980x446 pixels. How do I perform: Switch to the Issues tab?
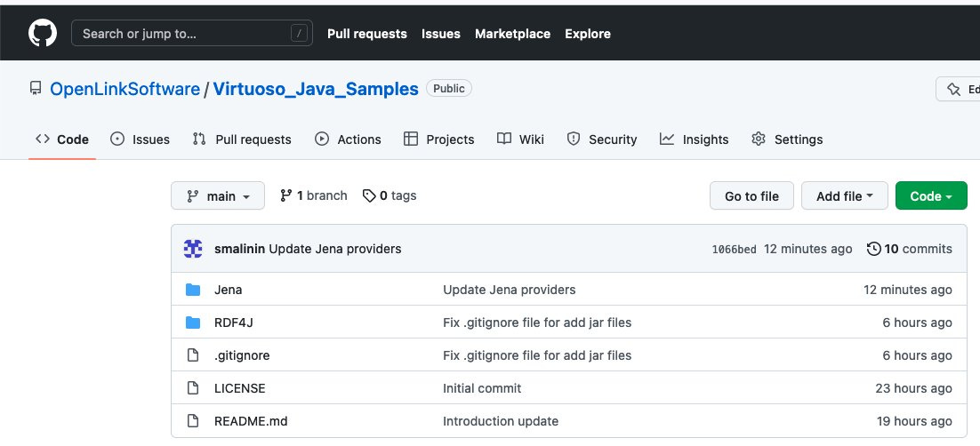141,139
